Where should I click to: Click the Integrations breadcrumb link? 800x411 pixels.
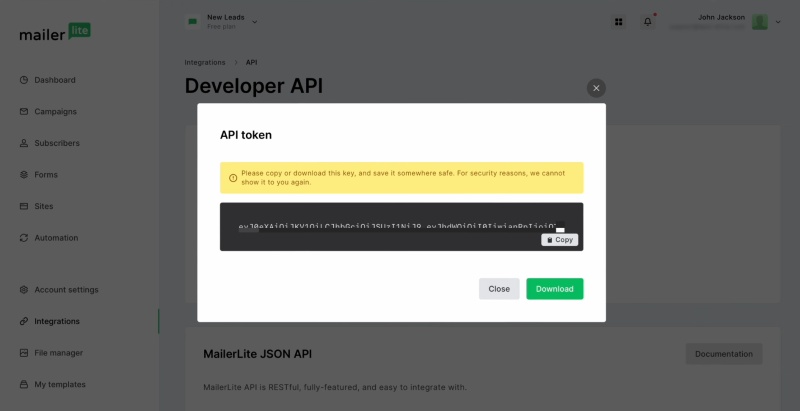(205, 62)
